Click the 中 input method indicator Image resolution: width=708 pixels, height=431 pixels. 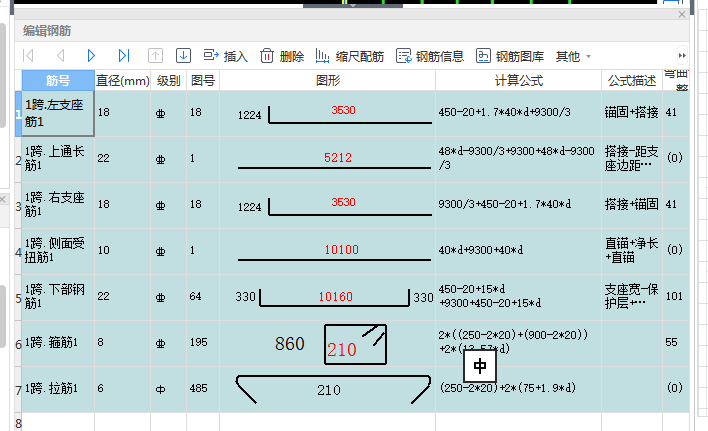point(480,366)
